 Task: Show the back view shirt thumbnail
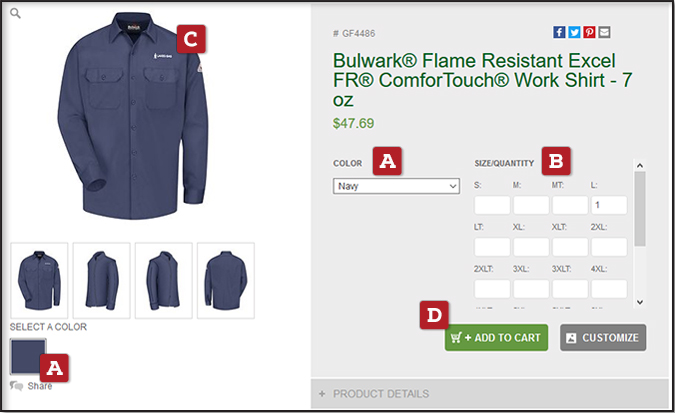226,280
